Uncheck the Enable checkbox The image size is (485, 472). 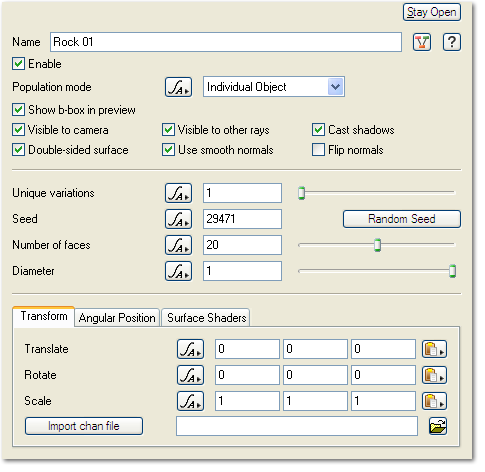(18, 64)
